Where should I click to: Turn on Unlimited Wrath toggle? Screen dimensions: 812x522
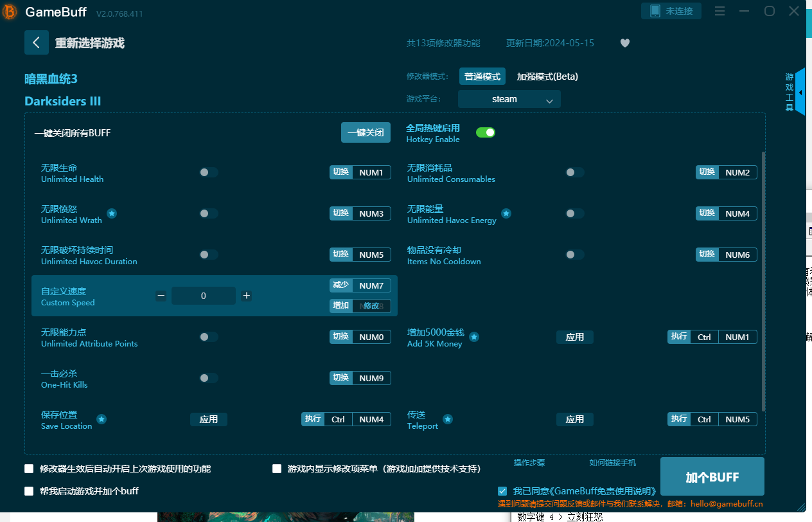(x=208, y=213)
